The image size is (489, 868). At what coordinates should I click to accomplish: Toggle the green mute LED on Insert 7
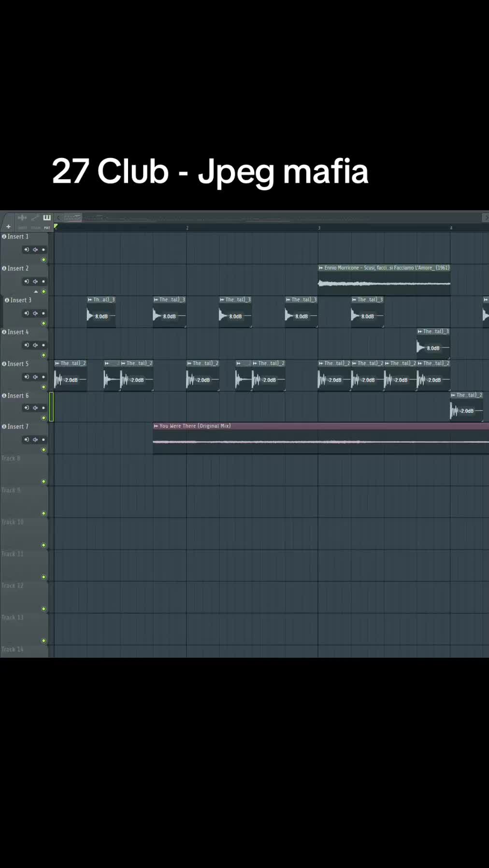43,450
